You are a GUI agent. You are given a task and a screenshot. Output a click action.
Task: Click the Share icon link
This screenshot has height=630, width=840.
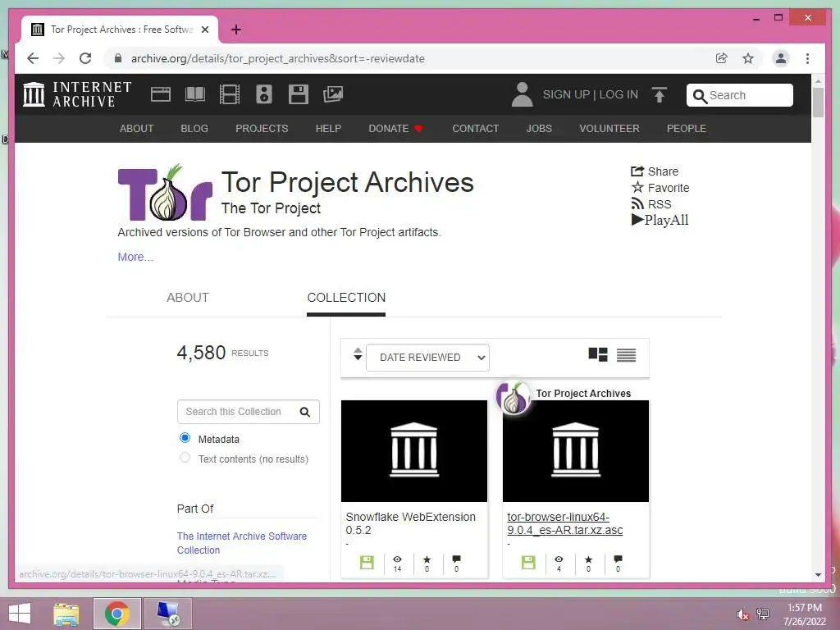point(655,171)
